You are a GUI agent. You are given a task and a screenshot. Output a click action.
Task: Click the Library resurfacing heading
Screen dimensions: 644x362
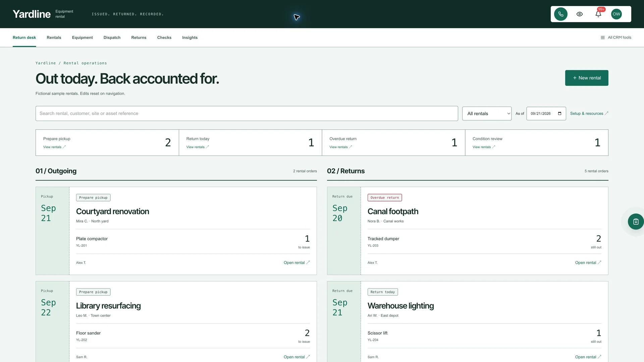tap(108, 306)
